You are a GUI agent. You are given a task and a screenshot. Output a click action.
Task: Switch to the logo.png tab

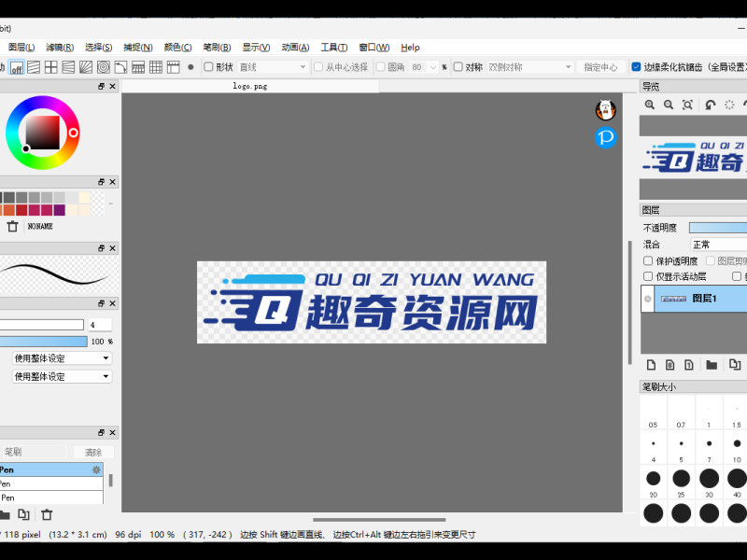[250, 86]
